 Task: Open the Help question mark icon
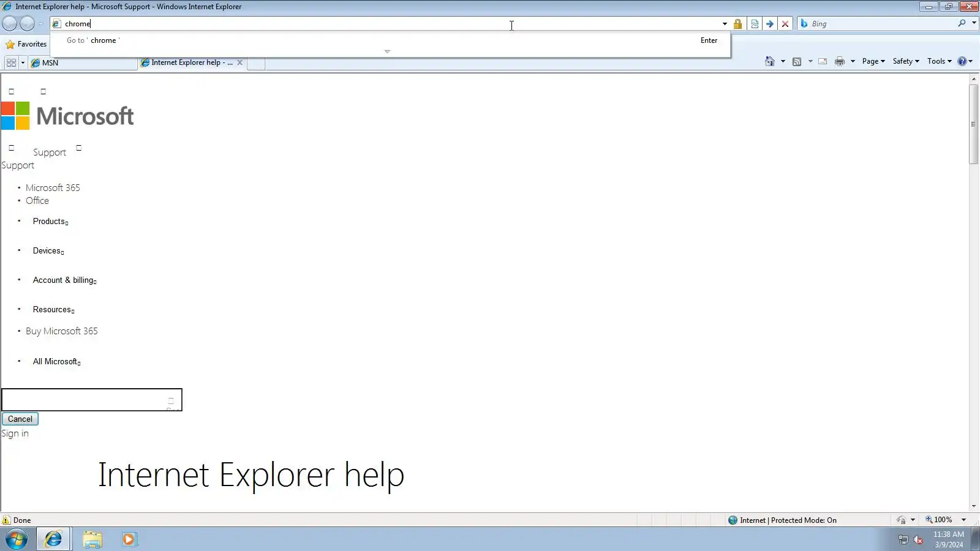click(962, 61)
